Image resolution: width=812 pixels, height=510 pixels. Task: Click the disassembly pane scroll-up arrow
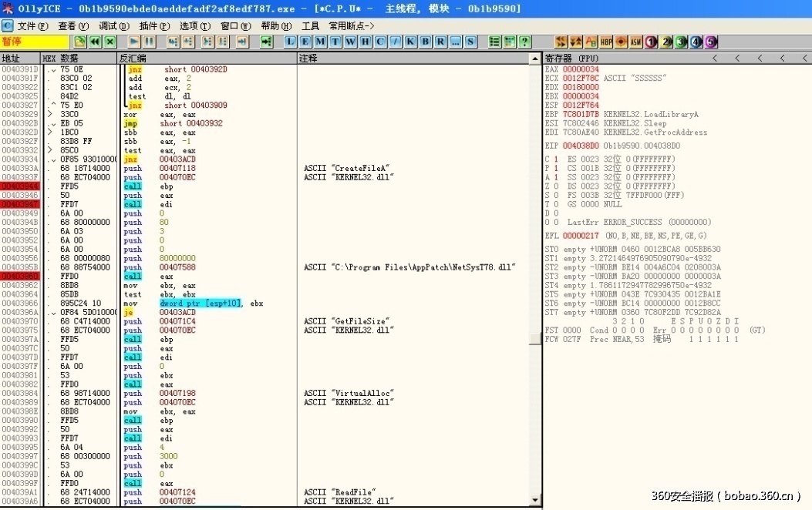coord(535,59)
